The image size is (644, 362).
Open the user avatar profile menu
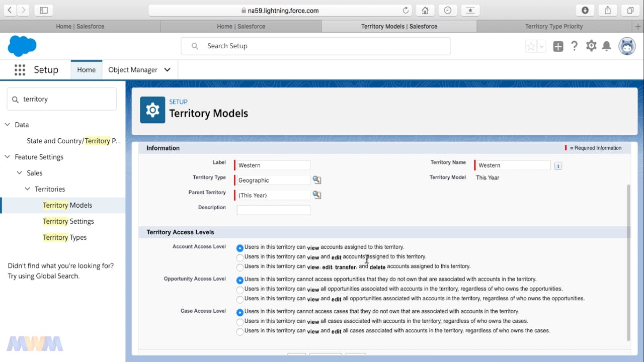[x=627, y=46]
